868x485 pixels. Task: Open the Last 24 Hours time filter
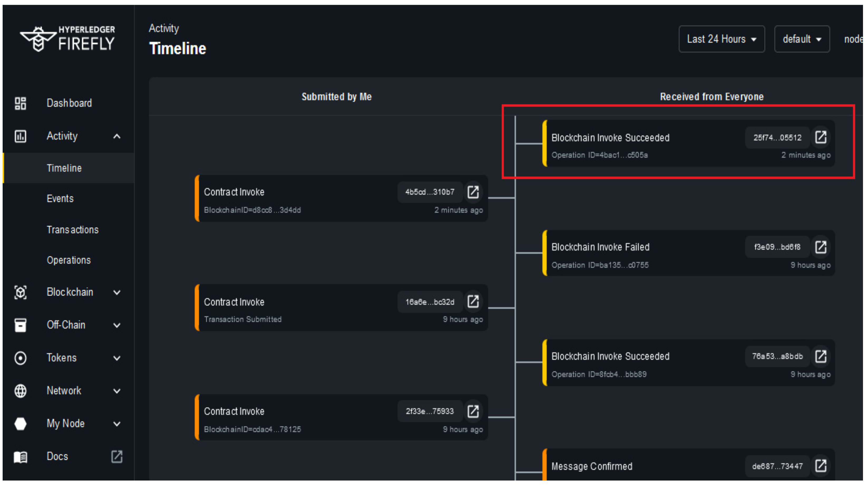pos(721,39)
